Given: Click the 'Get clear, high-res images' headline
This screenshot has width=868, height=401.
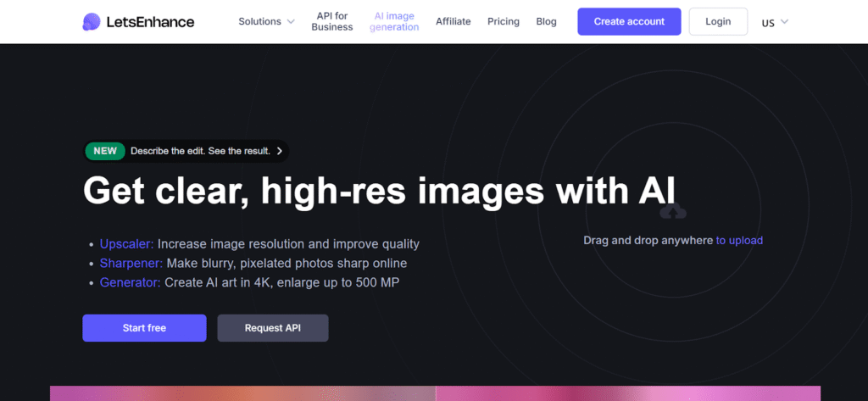Looking at the screenshot, I should 379,192.
